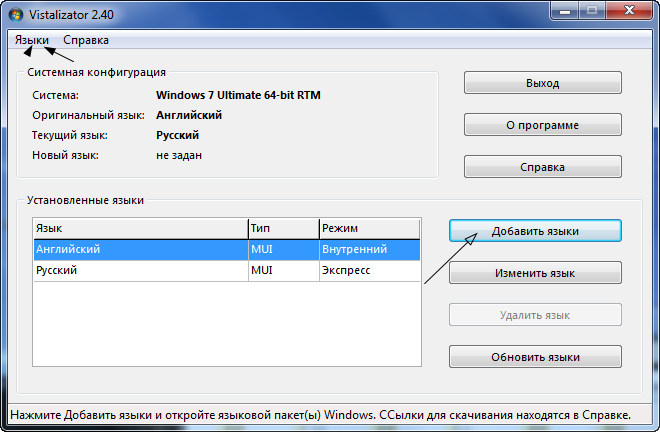Open the Языки menu
The height and width of the screenshot is (432, 660).
31,40
